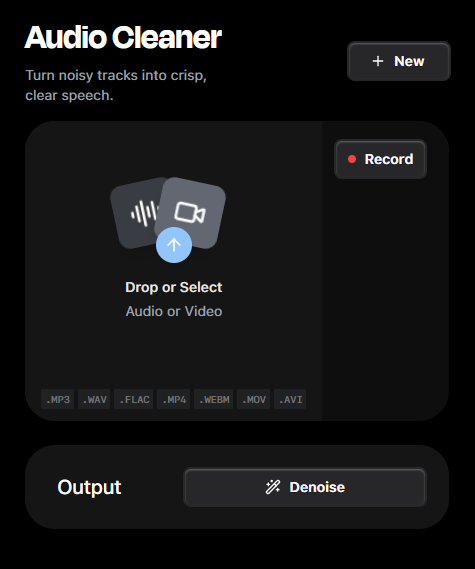The image size is (475, 569).
Task: Start a new session with New button
Action: coord(399,61)
